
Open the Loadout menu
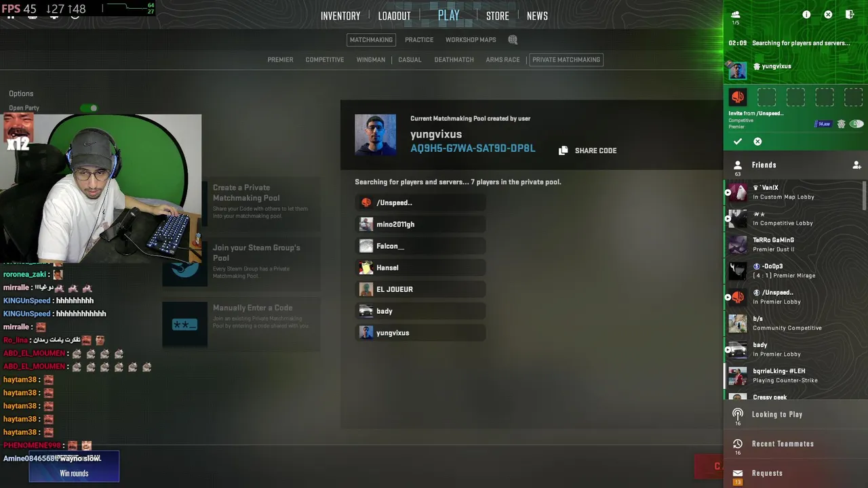coord(394,16)
